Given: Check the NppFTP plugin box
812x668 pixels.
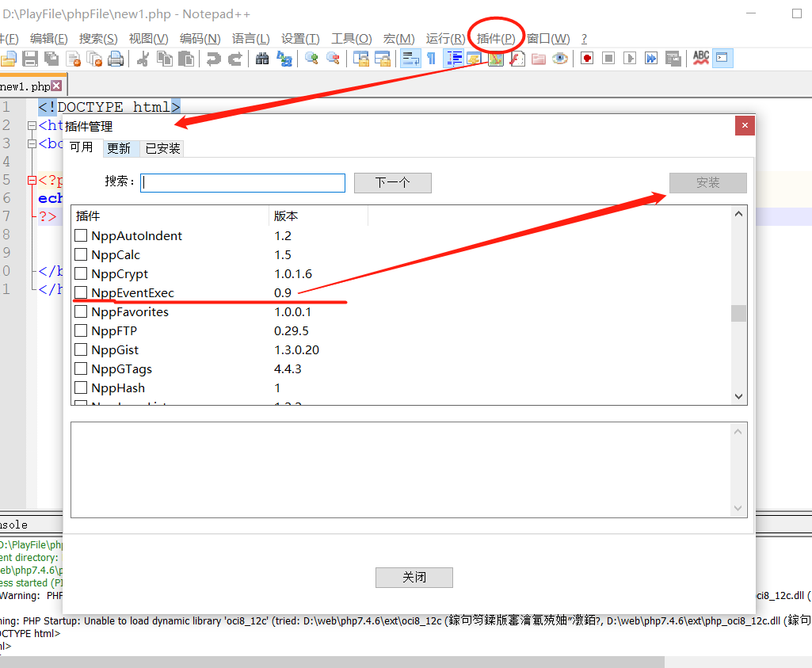Looking at the screenshot, I should pyautogui.click(x=81, y=330).
